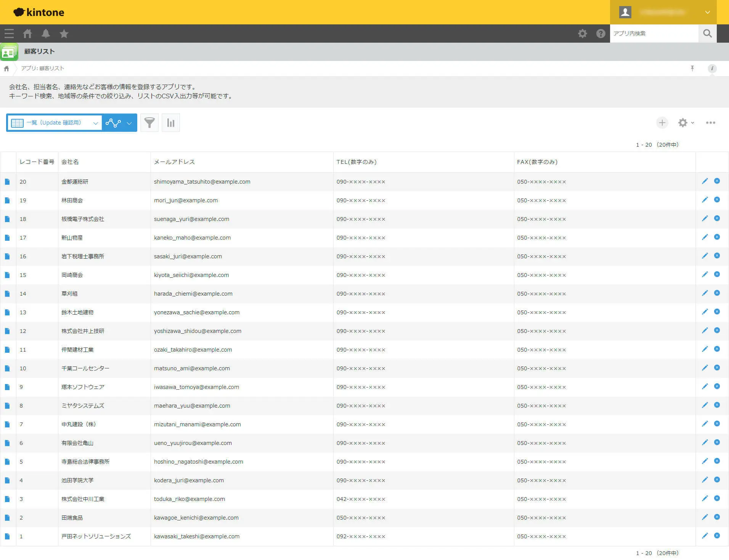Edit record 20 with pencil icon
Screen dimensions: 729x560
[x=705, y=181]
